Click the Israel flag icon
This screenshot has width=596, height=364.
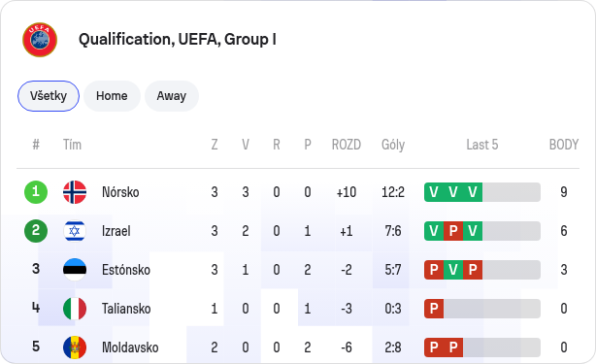(75, 231)
